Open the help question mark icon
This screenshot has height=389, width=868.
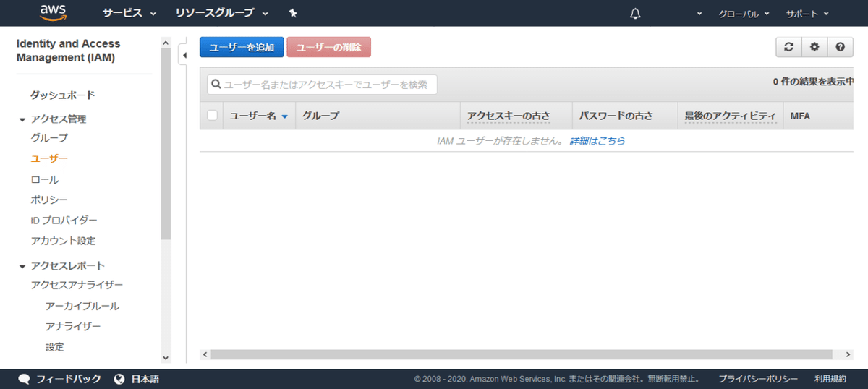(x=840, y=47)
